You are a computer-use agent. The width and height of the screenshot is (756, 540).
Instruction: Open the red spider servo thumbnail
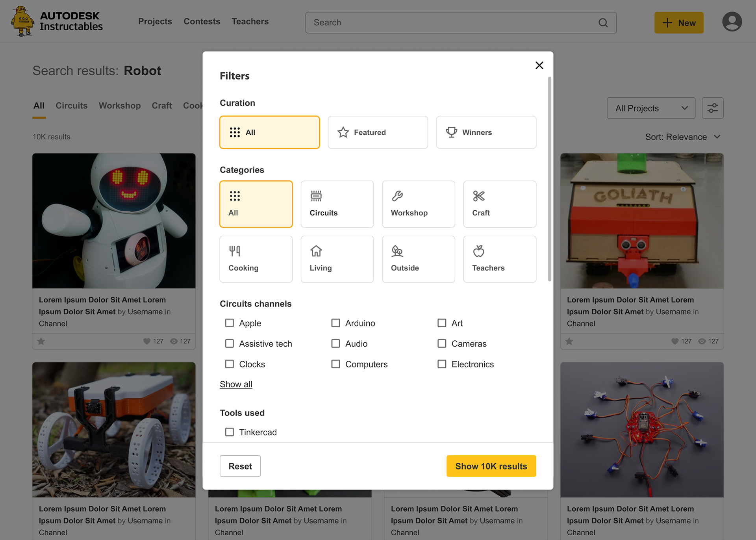(x=642, y=430)
